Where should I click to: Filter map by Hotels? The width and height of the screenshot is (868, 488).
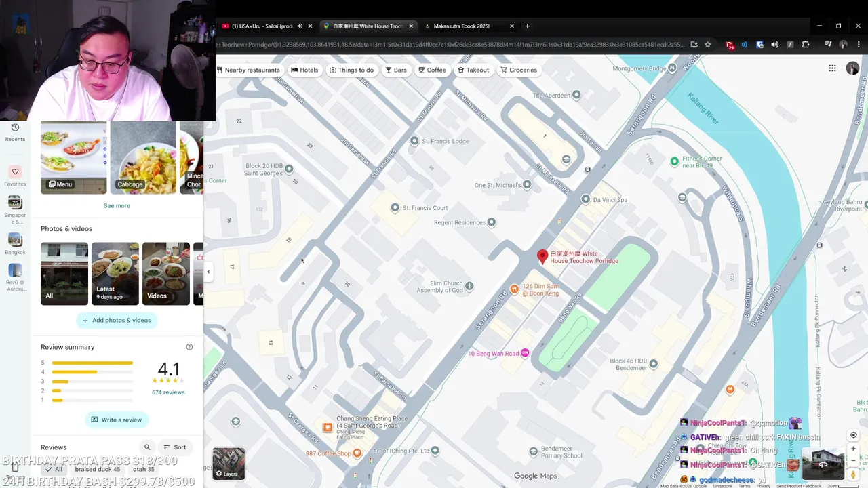point(304,70)
